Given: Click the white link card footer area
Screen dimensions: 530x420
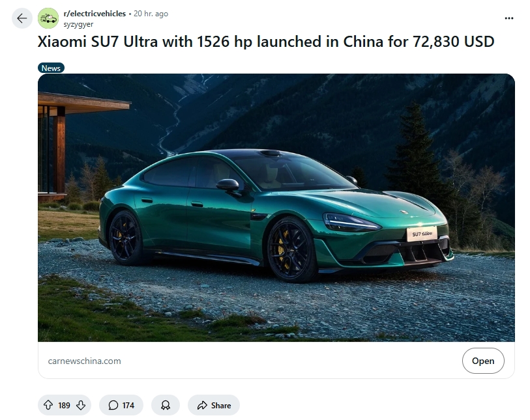Looking at the screenshot, I should click(276, 360).
